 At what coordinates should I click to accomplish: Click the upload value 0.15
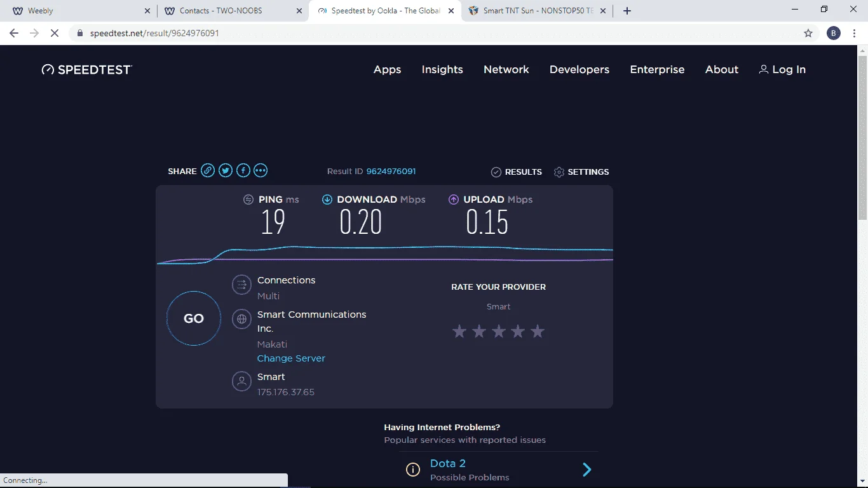point(487,222)
